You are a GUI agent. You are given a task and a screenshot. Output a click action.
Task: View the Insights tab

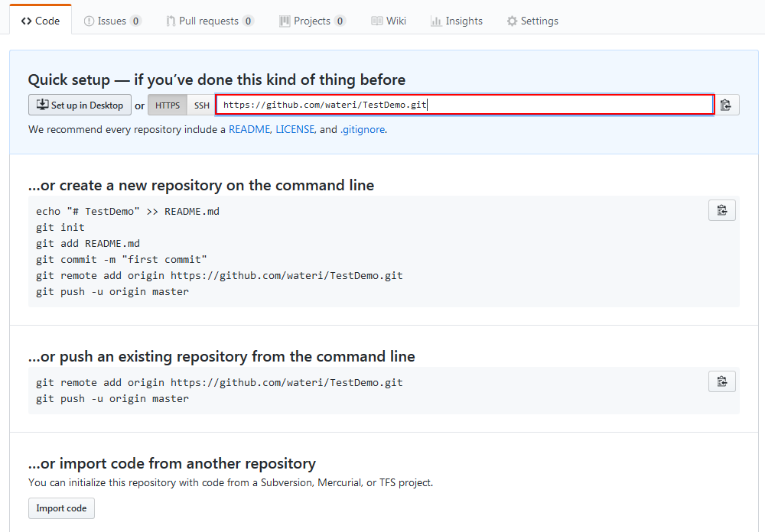tap(457, 21)
